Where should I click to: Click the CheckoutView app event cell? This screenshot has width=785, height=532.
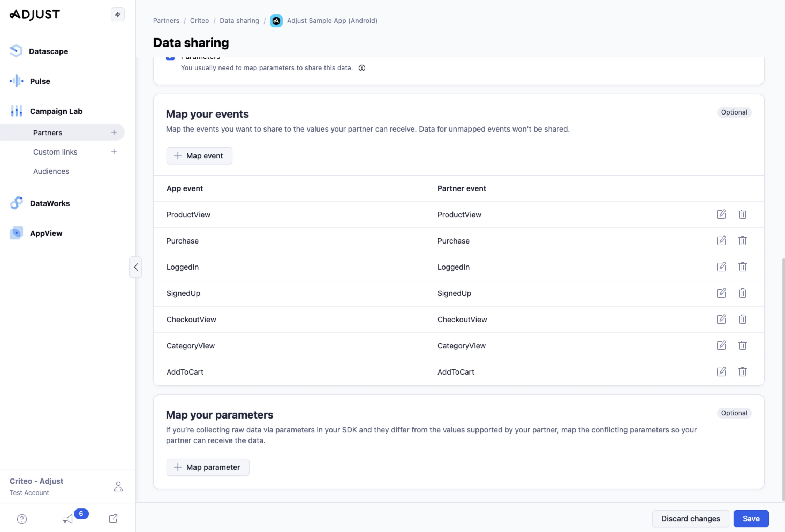point(191,319)
